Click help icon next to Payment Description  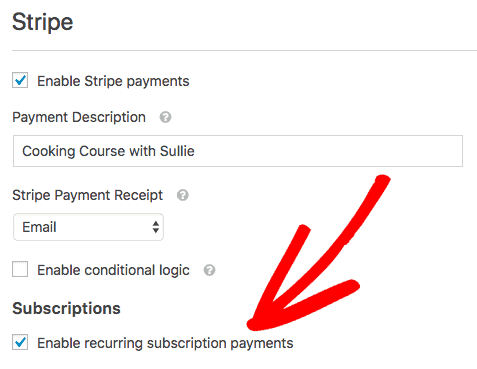(165, 117)
